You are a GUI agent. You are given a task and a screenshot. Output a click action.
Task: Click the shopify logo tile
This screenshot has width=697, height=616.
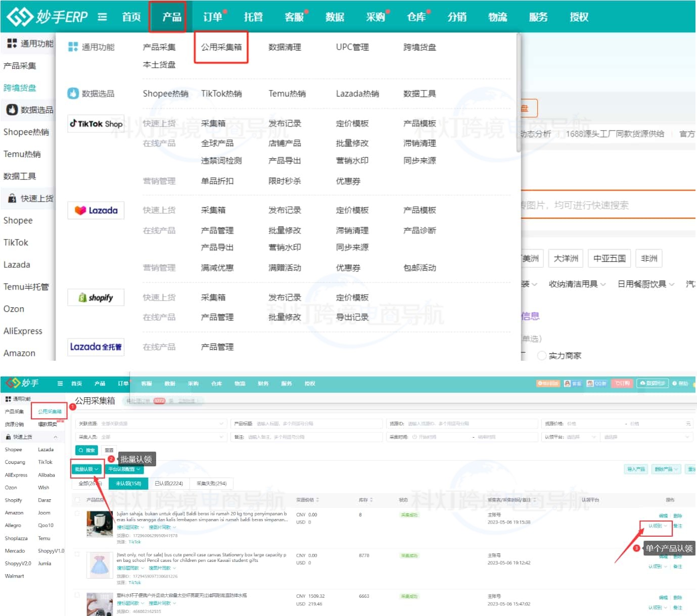click(x=96, y=298)
